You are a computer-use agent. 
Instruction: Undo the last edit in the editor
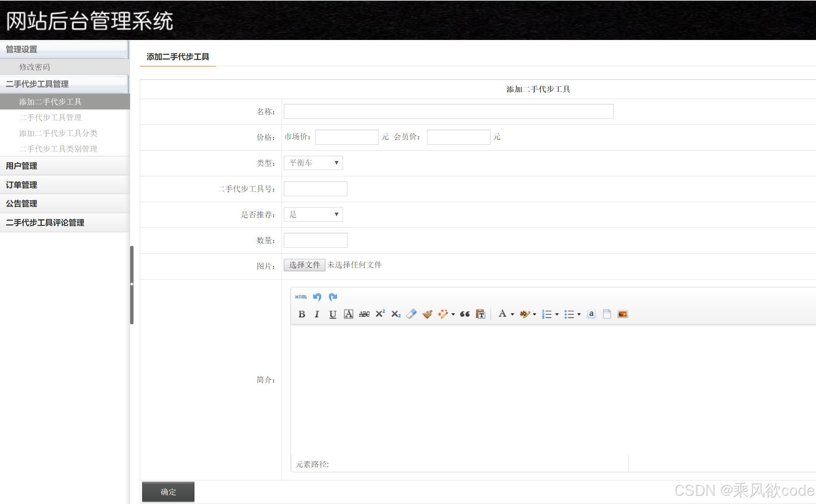coord(317,297)
